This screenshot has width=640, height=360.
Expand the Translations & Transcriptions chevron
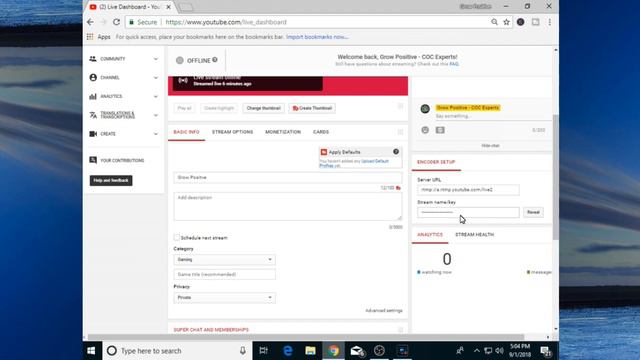[x=156, y=115]
